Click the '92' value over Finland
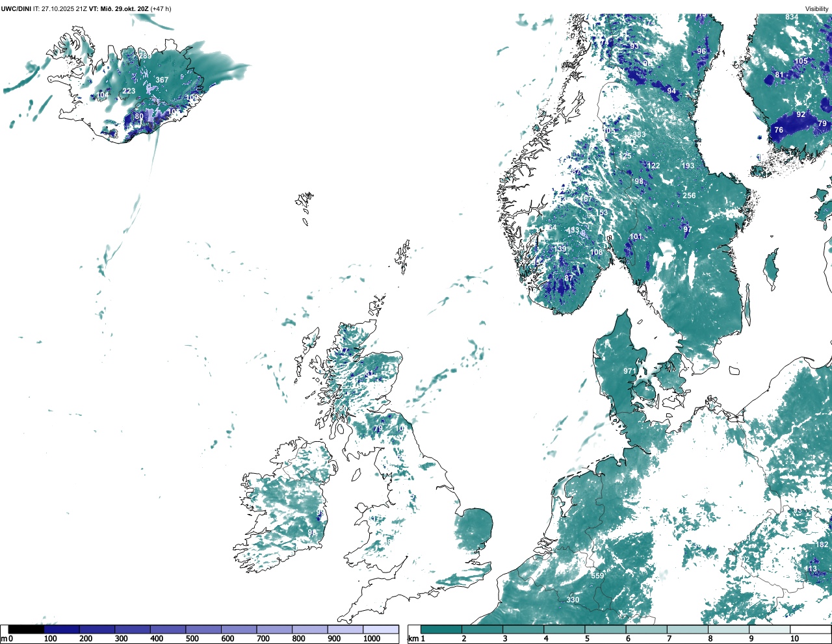Image resolution: width=832 pixels, height=644 pixels. (801, 114)
